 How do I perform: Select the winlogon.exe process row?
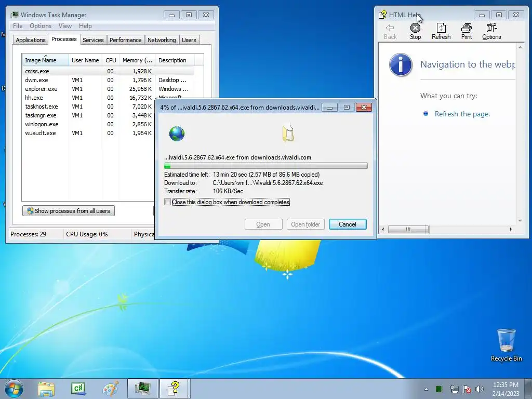(x=89, y=124)
